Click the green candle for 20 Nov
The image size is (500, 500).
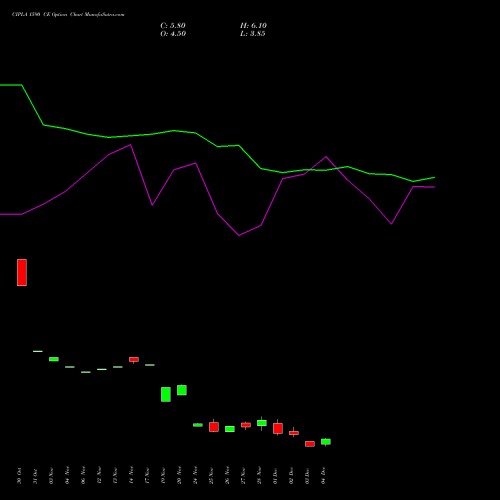pos(182,390)
